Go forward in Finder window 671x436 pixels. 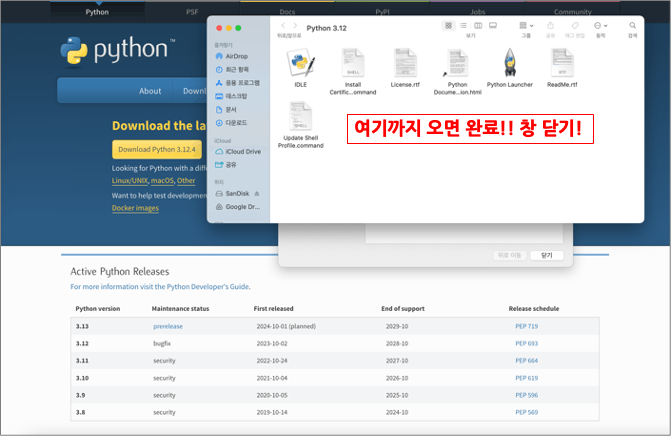coord(295,26)
